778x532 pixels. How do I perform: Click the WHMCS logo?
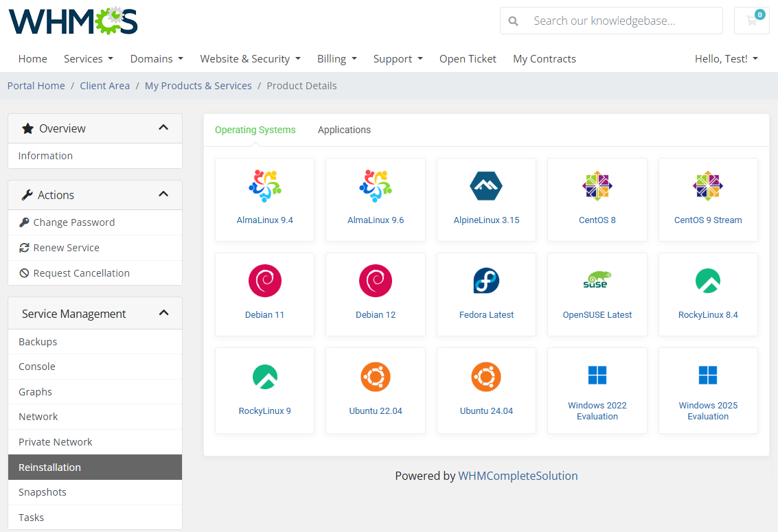click(72, 21)
